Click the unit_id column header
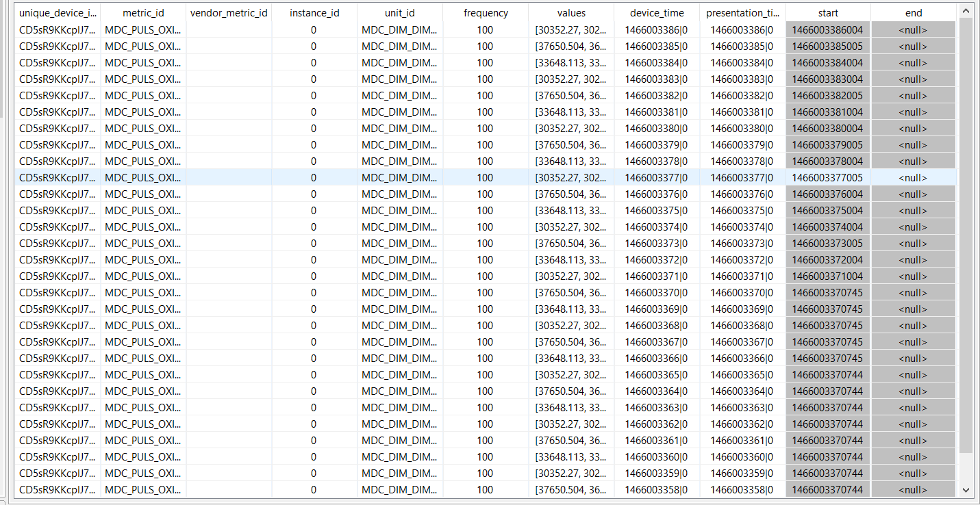 (x=400, y=13)
